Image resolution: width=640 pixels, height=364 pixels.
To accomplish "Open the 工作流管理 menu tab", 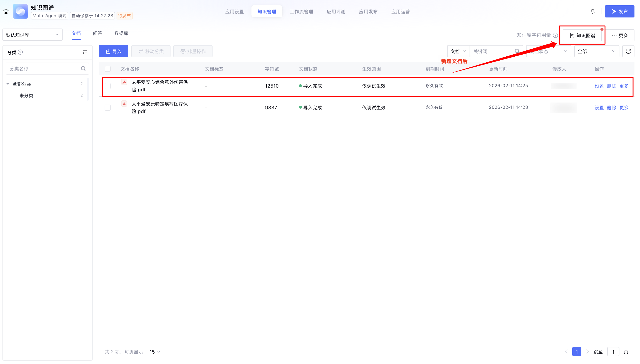I will click(x=301, y=11).
